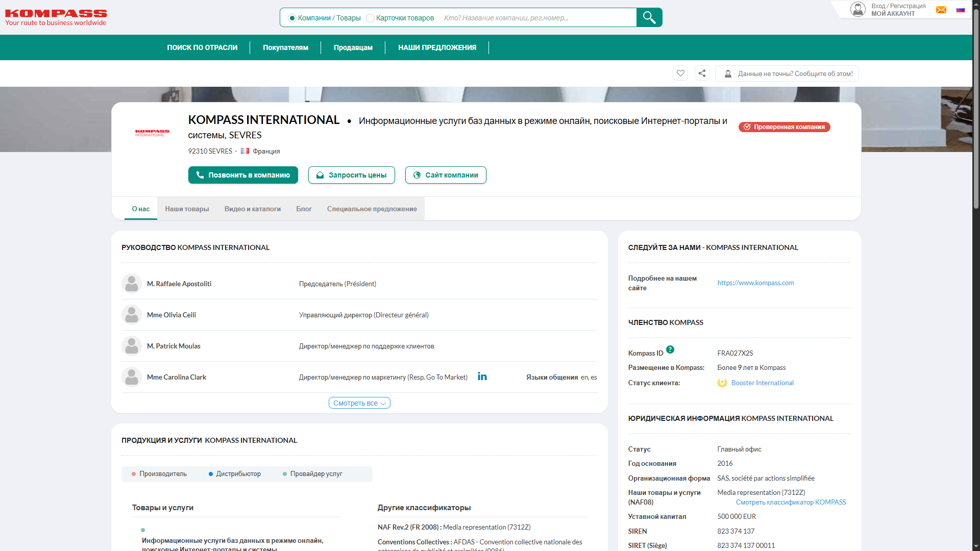The image size is (980, 551).
Task: Open the Покупателям menu
Action: pyautogui.click(x=285, y=47)
